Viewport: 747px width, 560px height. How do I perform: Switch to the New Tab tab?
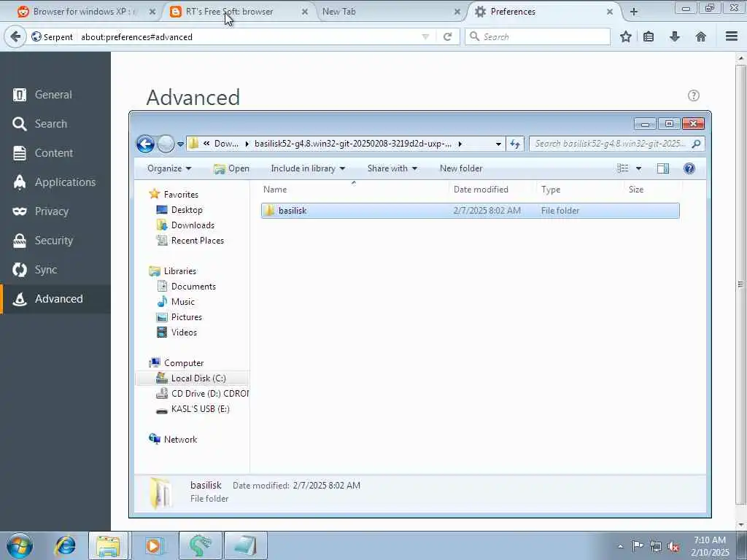(x=389, y=12)
